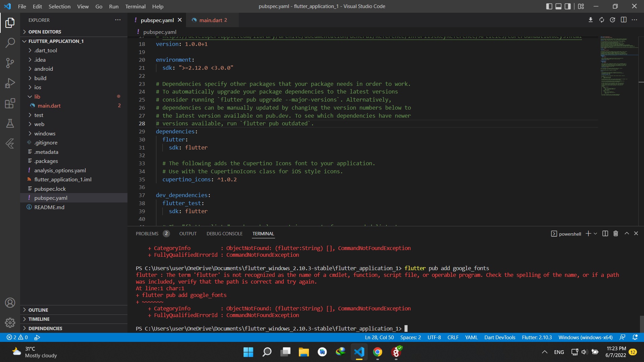This screenshot has width=644, height=362.
Task: Click the Flutter: 2.10.3 version status item
Action: tap(537, 338)
